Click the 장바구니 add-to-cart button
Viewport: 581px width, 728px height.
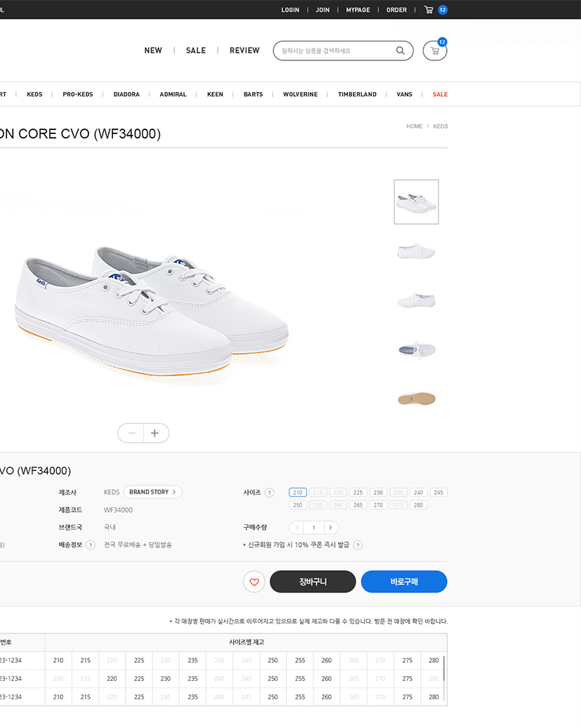coord(313,582)
